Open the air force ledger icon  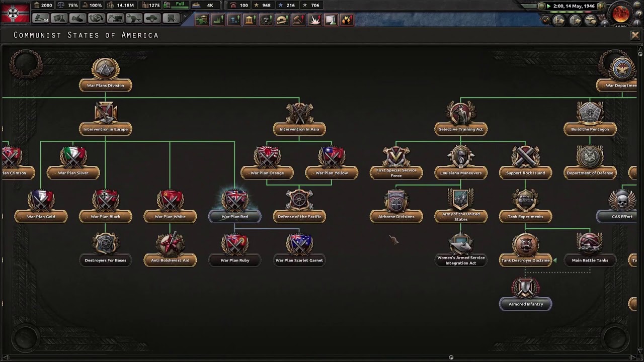point(590,21)
